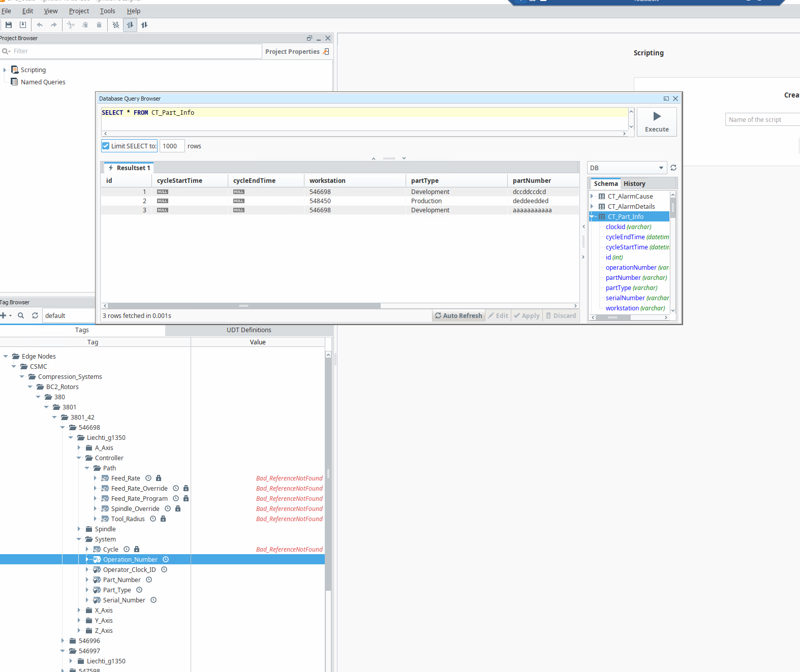Screen dimensions: 800x672
Task: Collapse the Controller folder
Action: click(x=79, y=458)
